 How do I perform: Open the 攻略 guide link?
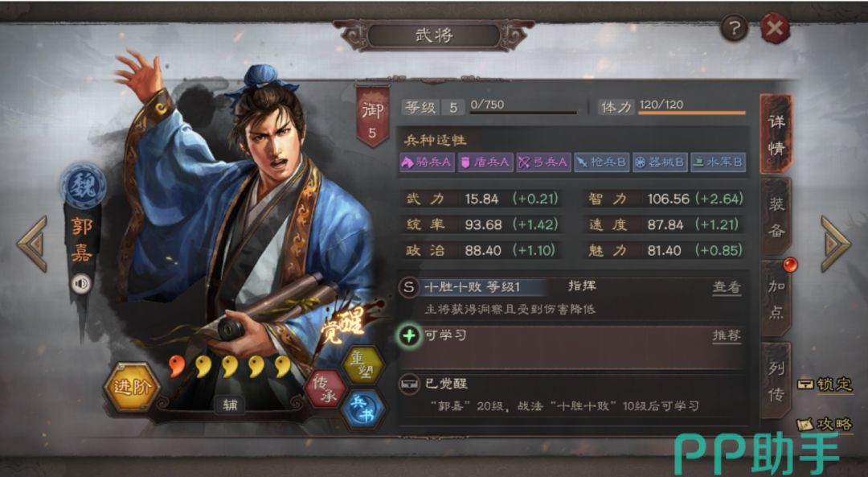pos(825,425)
